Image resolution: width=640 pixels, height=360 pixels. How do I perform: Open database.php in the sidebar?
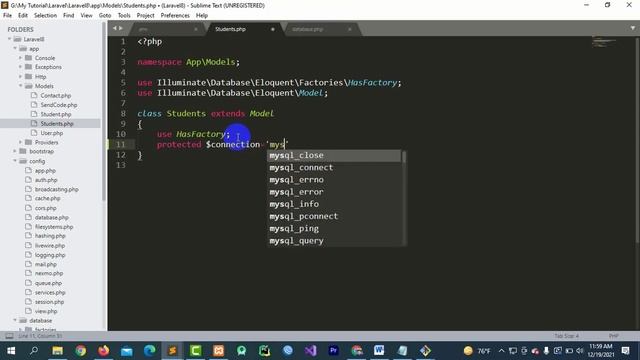(51, 218)
